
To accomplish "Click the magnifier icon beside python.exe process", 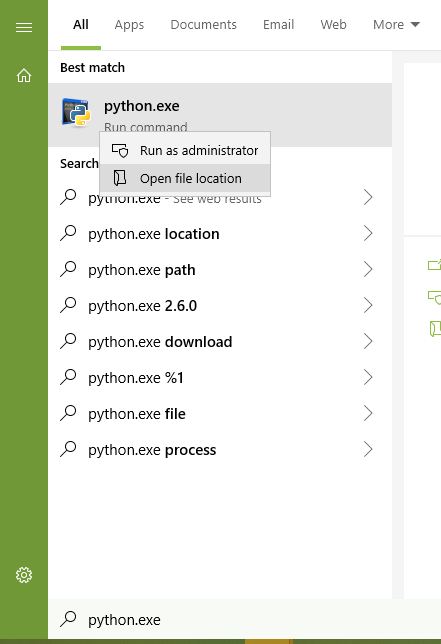I will [68, 449].
